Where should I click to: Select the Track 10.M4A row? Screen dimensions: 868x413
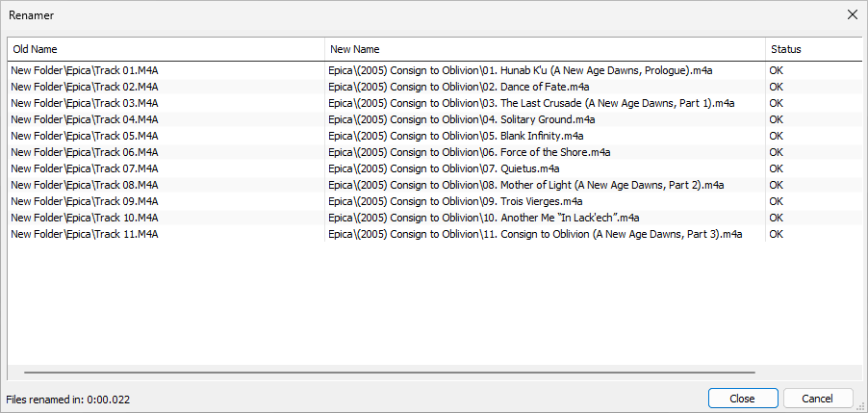coord(85,218)
